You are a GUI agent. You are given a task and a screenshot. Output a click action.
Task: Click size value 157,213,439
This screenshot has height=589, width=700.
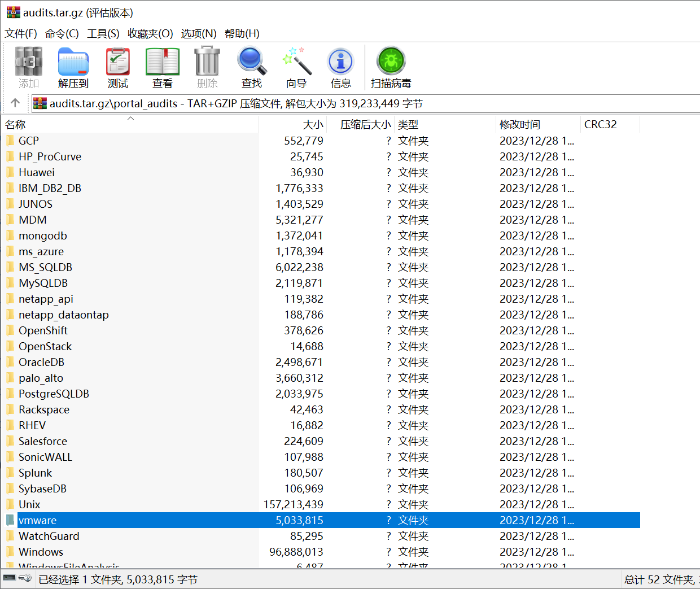294,504
